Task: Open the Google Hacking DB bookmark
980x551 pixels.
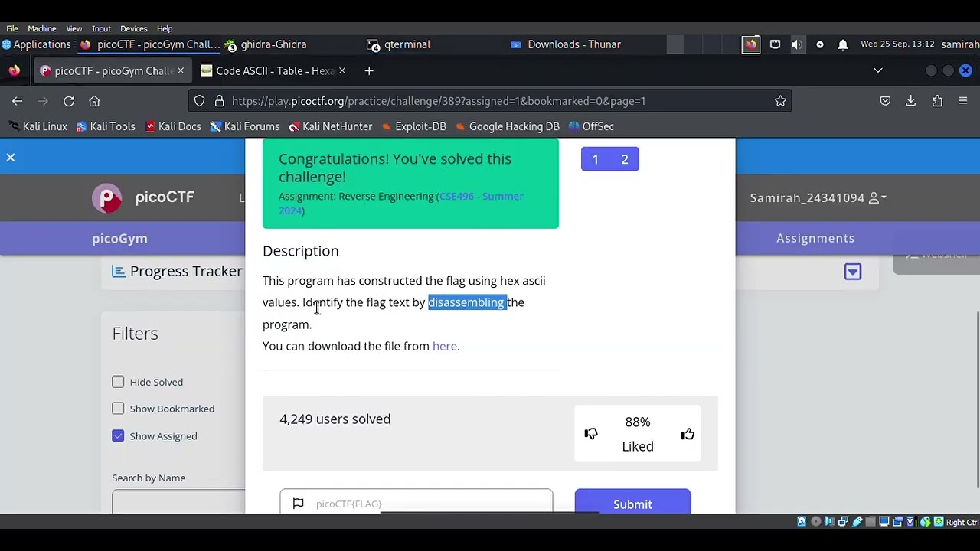Action: 507,126
